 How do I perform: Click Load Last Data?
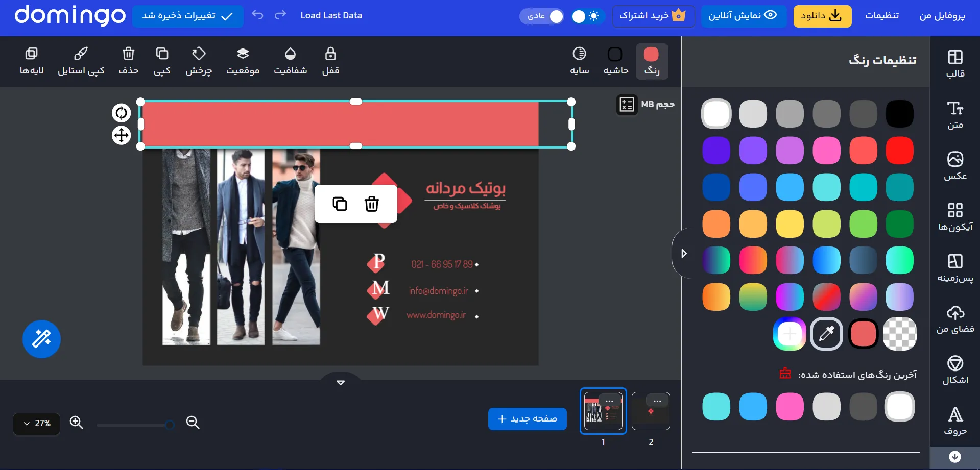tap(331, 15)
